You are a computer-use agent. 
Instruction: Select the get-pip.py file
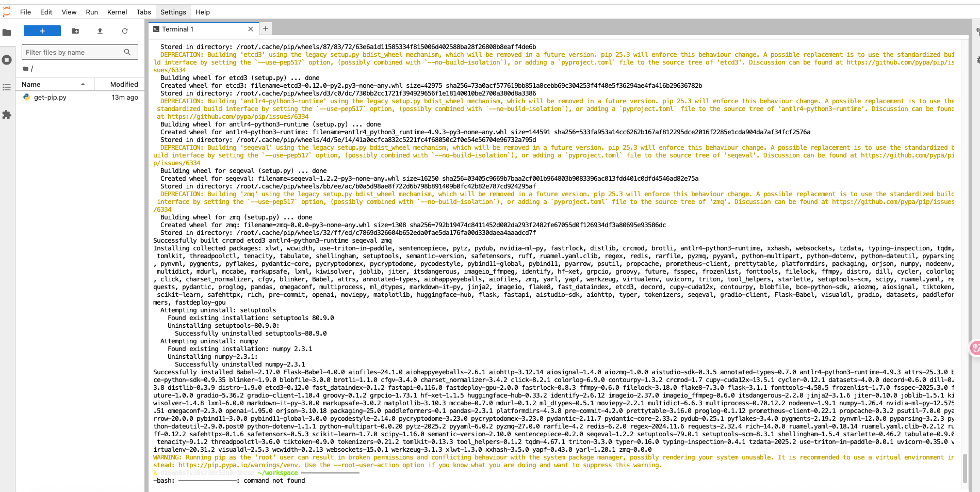click(80, 97)
